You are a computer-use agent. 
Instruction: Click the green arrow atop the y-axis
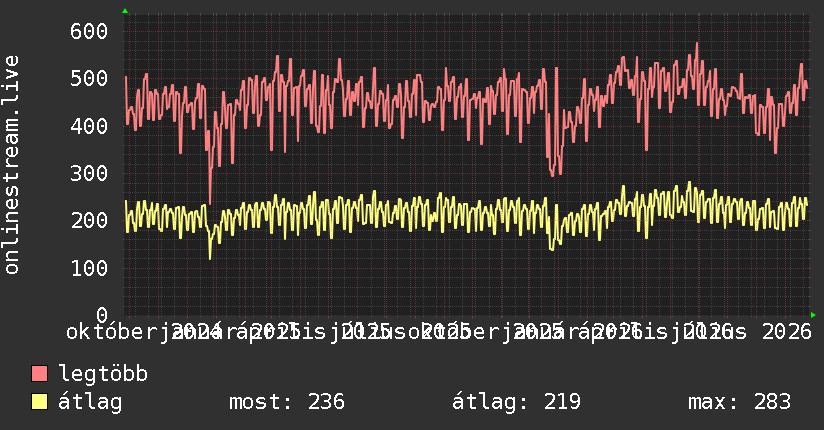coord(125,11)
